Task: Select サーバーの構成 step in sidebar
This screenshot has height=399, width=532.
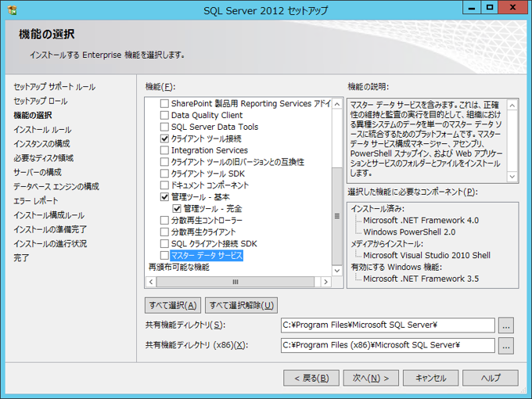Action: tap(38, 172)
